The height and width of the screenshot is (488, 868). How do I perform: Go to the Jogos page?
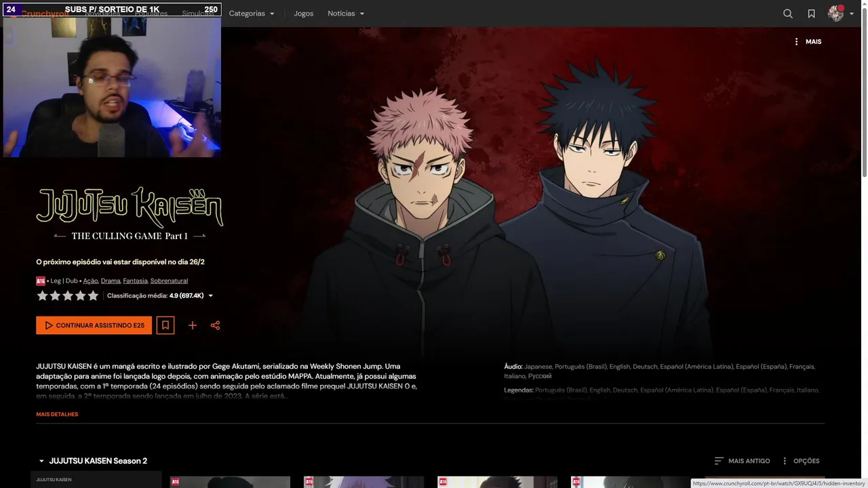point(303,14)
